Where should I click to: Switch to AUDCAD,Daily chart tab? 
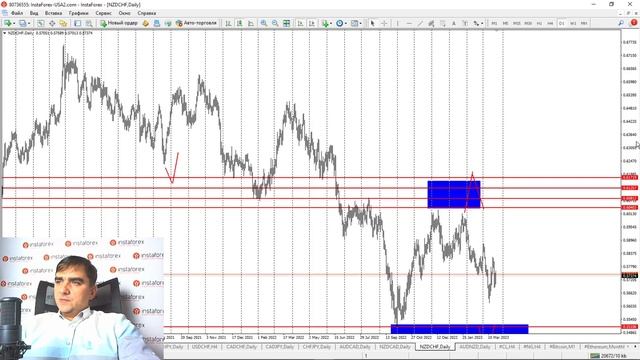[355, 347]
